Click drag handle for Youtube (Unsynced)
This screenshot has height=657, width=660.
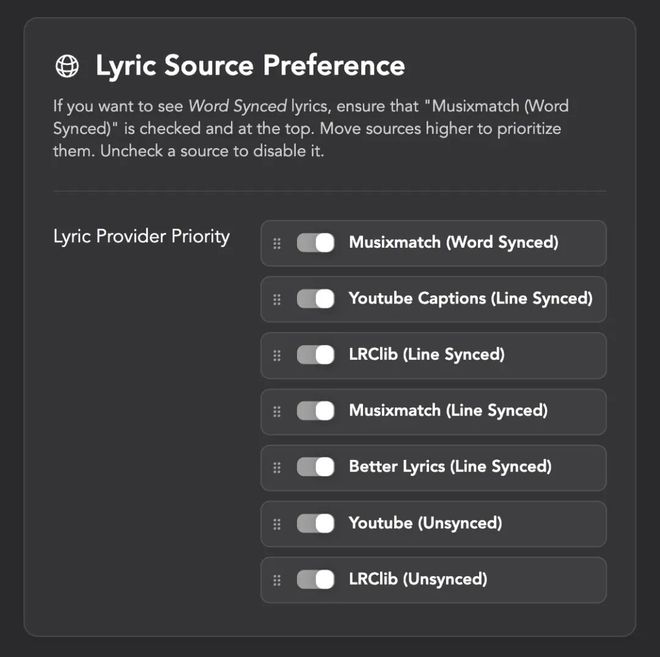pos(277,523)
